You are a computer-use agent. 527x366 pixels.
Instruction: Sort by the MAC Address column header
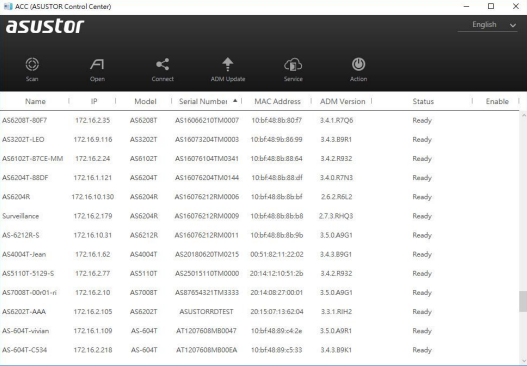coord(277,101)
